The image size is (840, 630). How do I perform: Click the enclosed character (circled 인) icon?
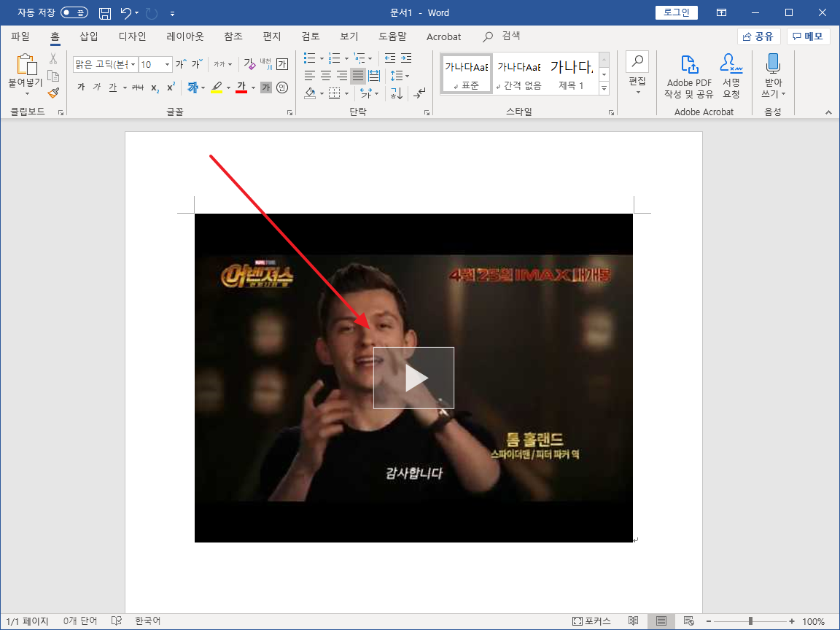(x=282, y=87)
